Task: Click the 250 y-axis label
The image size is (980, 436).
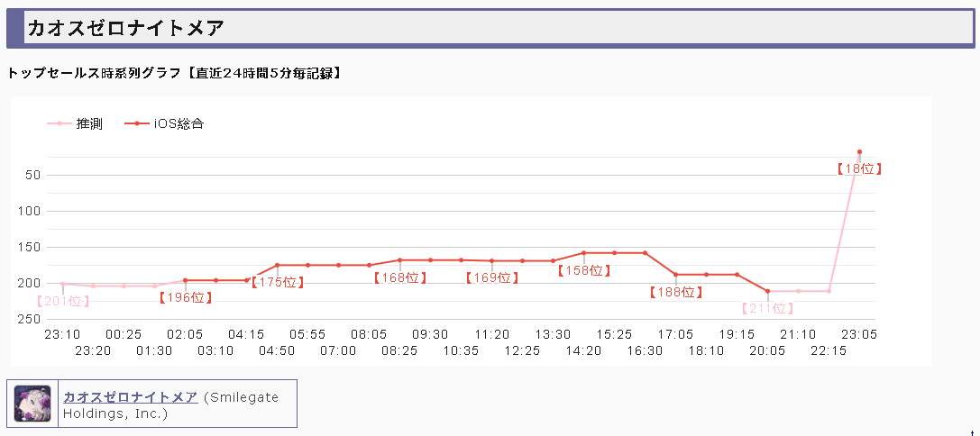Action: point(30,319)
